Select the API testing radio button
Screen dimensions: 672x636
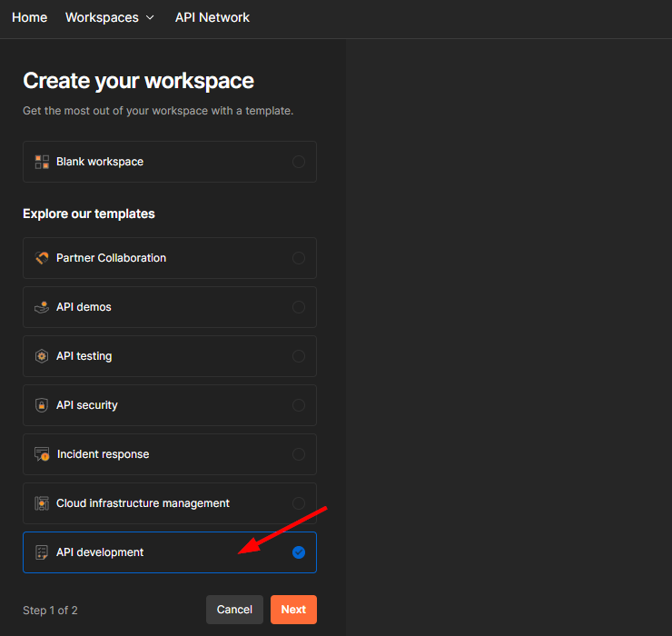pos(299,356)
